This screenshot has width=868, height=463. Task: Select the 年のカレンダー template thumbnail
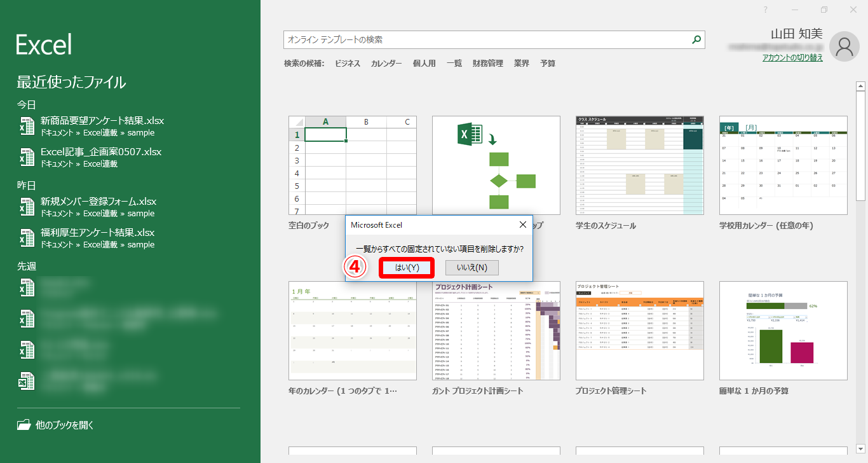pyautogui.click(x=353, y=331)
